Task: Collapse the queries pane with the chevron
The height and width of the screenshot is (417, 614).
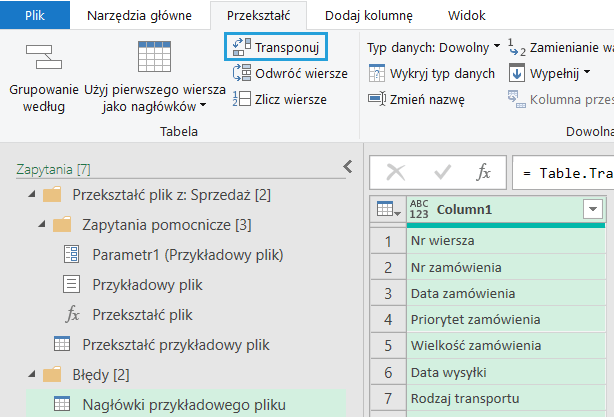Action: click(347, 167)
